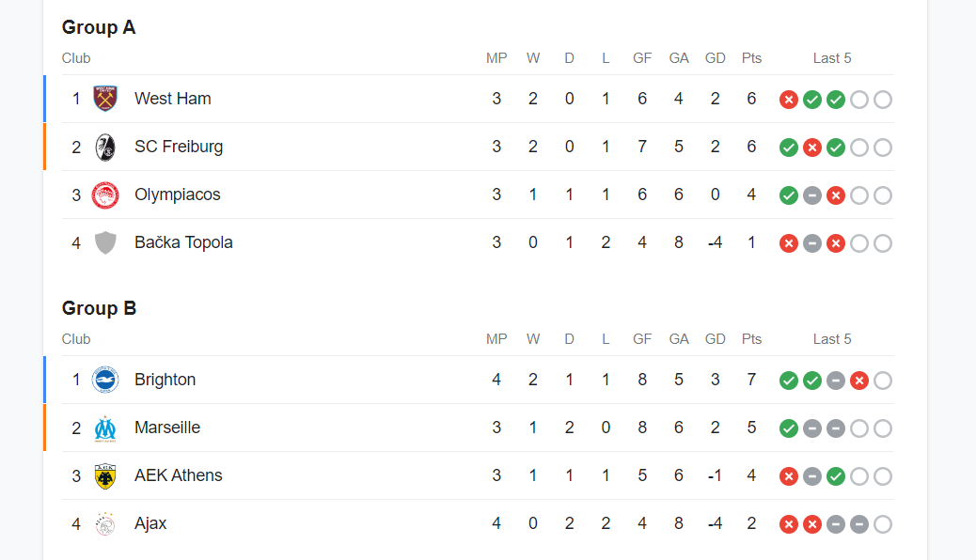
Task: Click the AEK Athens club crest
Action: [105, 476]
